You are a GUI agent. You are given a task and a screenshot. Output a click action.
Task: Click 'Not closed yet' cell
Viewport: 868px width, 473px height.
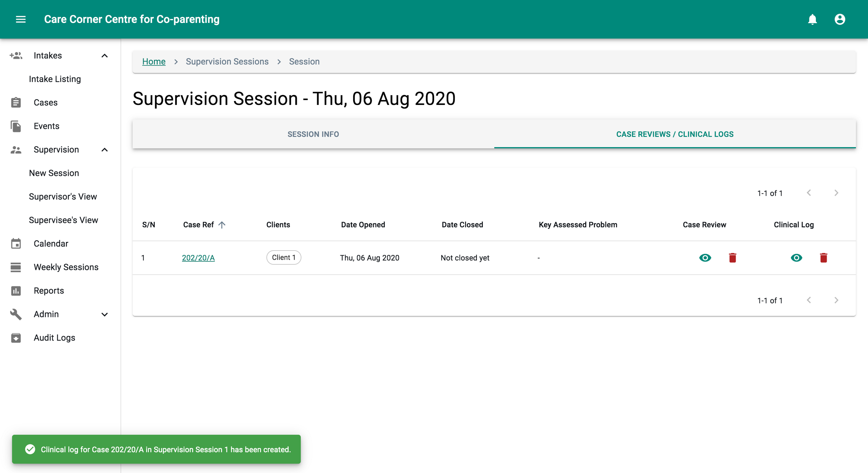(x=465, y=258)
